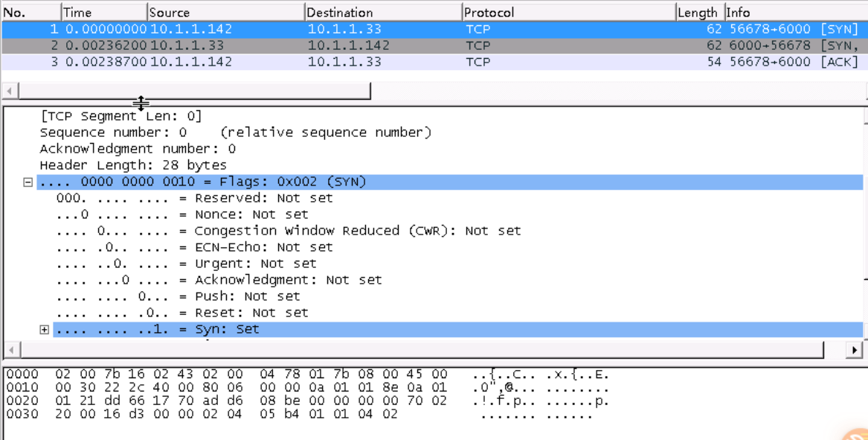Viewport: 868px width, 440px height.
Task: Click the Length column header
Action: [x=698, y=12]
